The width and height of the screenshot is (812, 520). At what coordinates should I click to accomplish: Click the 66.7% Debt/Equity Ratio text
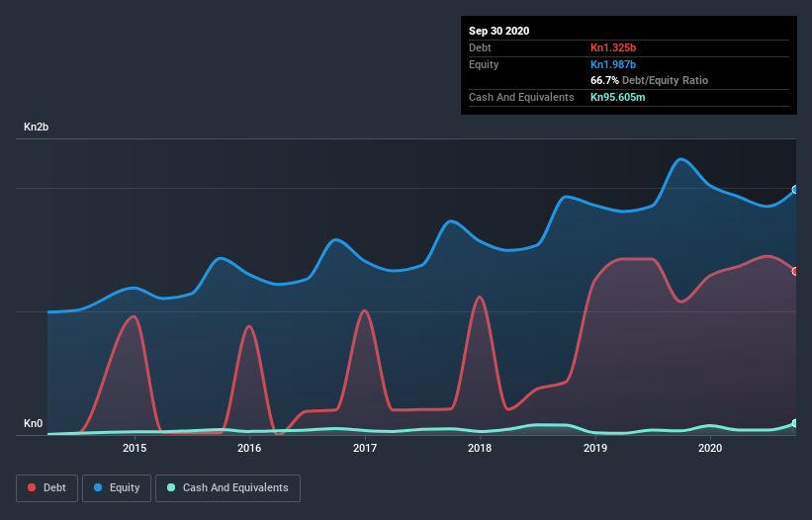pos(650,80)
